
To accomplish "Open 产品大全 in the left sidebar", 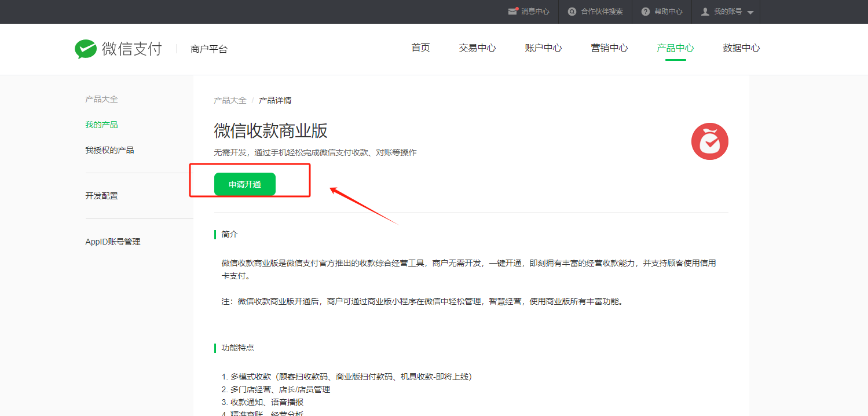I will 101,99.
